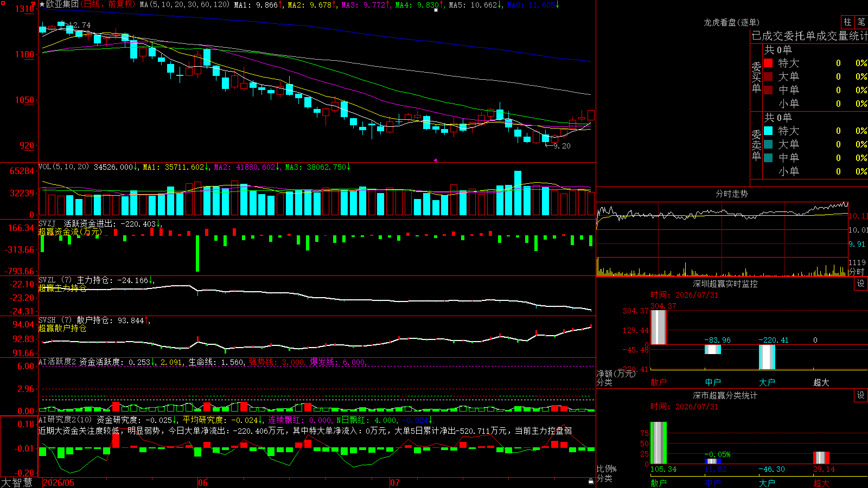This screenshot has width=868, height=488.
Task: Click the 超赢散户持仓 yellow label
Action: point(62,329)
